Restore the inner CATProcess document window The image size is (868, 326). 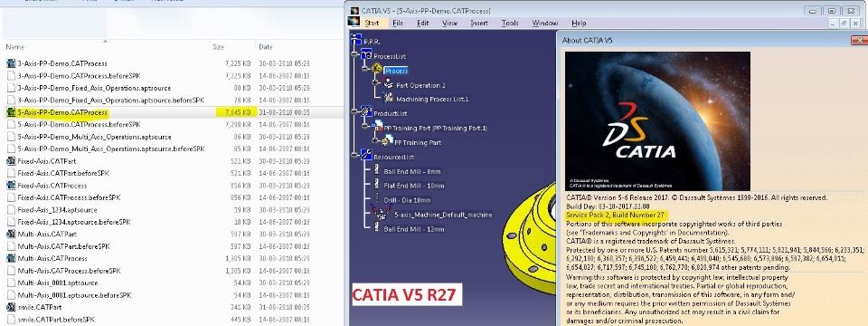click(x=844, y=24)
